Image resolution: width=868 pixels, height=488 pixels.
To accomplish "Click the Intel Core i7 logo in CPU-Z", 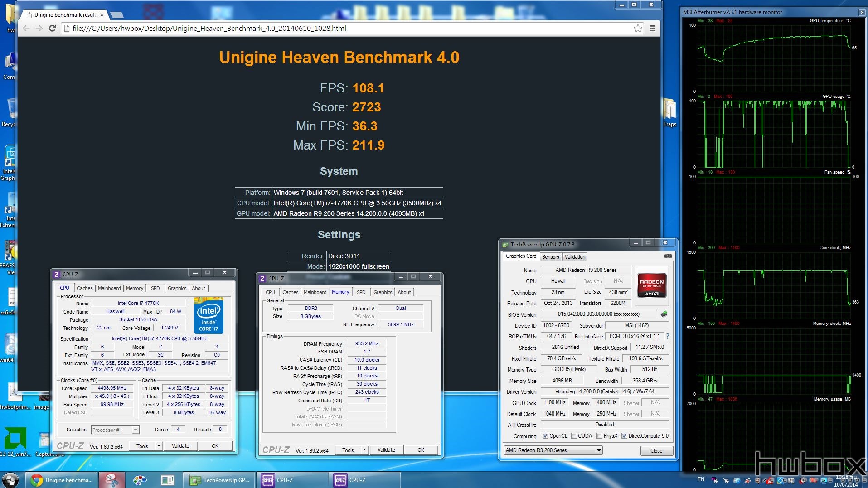I will [x=209, y=316].
